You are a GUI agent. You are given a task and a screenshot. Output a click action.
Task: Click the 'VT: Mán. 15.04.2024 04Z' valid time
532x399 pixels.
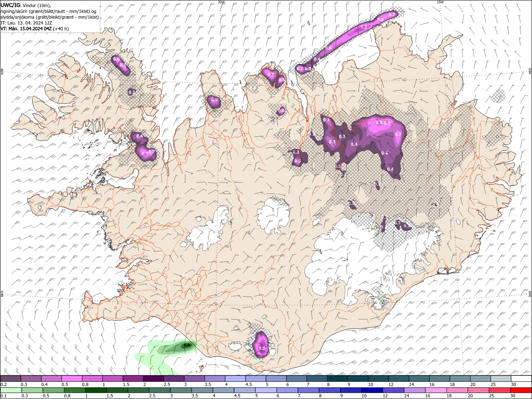point(26,29)
